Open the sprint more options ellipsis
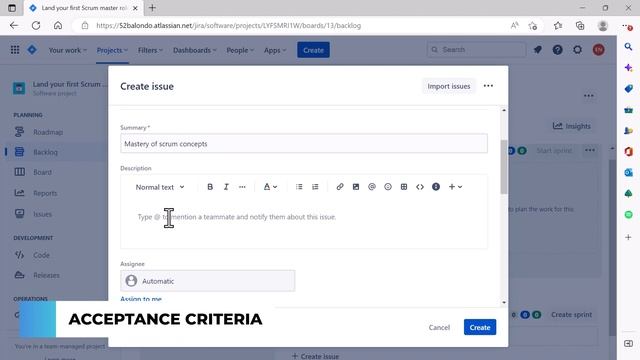The width and height of the screenshot is (640, 360). [590, 150]
